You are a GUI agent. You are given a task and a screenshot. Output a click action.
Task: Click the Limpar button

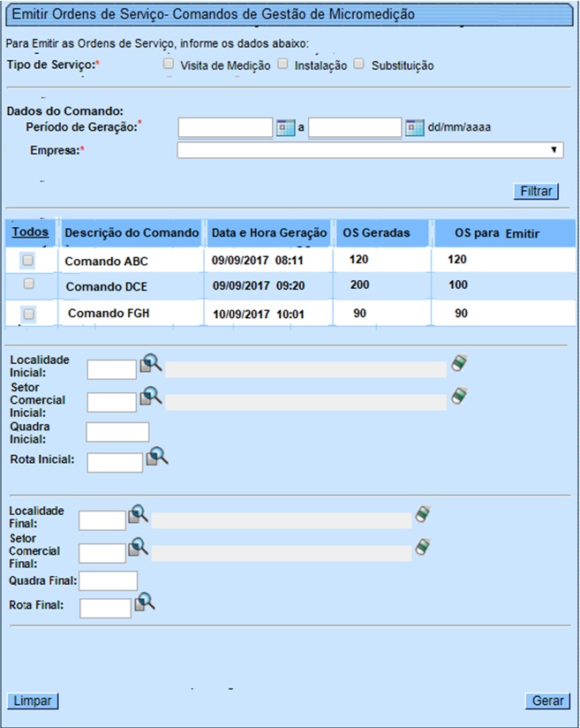(33, 701)
